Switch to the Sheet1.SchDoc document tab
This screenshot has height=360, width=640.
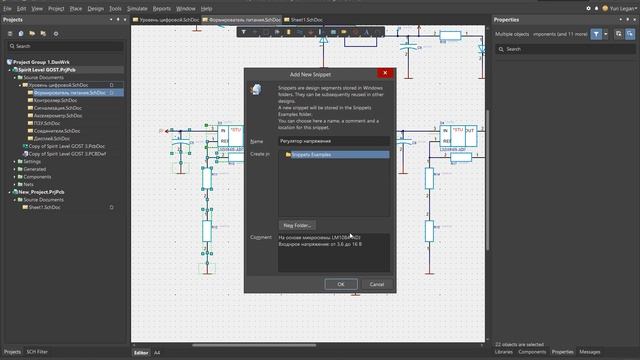point(303,20)
